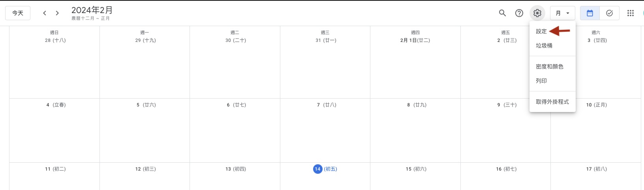644x190 pixels.
Task: Open the Google apps grid icon
Action: coord(630,13)
